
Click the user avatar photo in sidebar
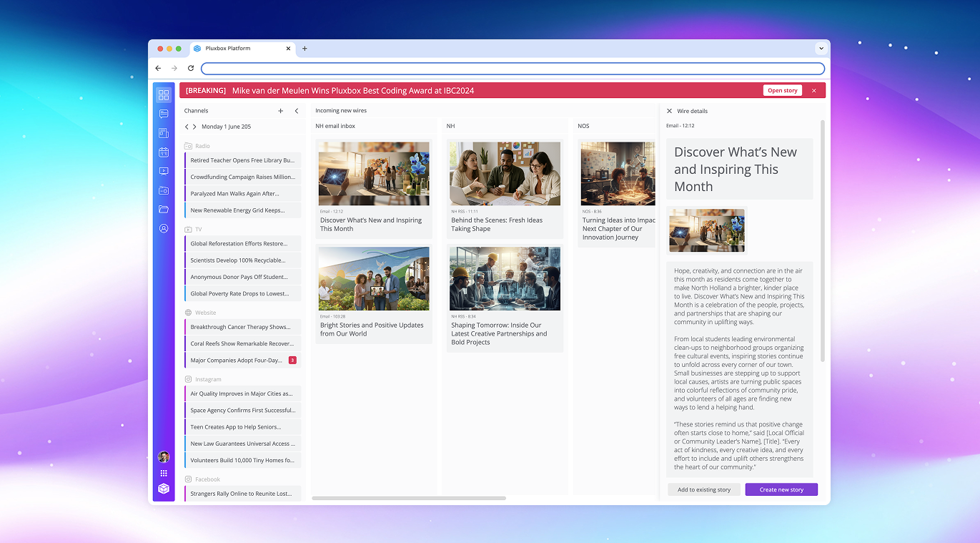click(164, 457)
